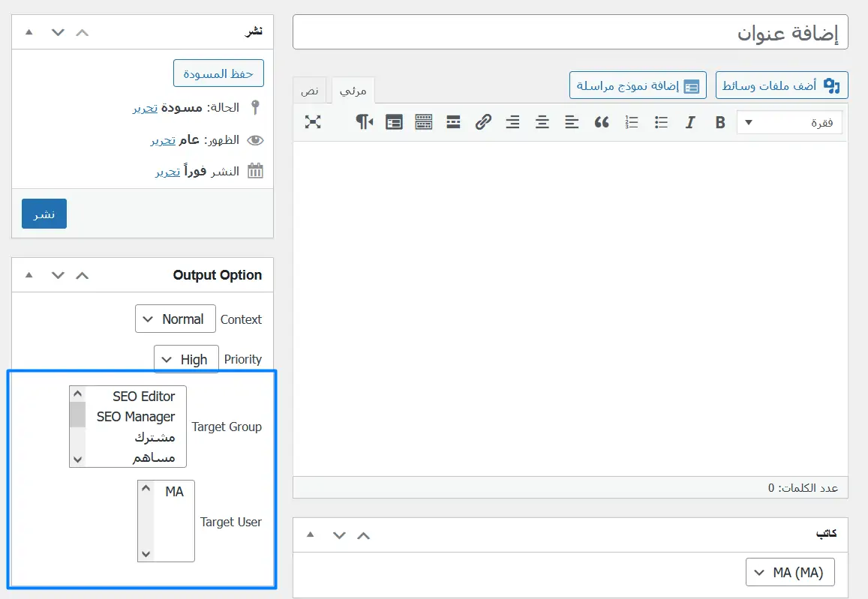Image resolution: width=868 pixels, height=599 pixels.
Task: Insert a bulleted list
Action: coord(661,122)
